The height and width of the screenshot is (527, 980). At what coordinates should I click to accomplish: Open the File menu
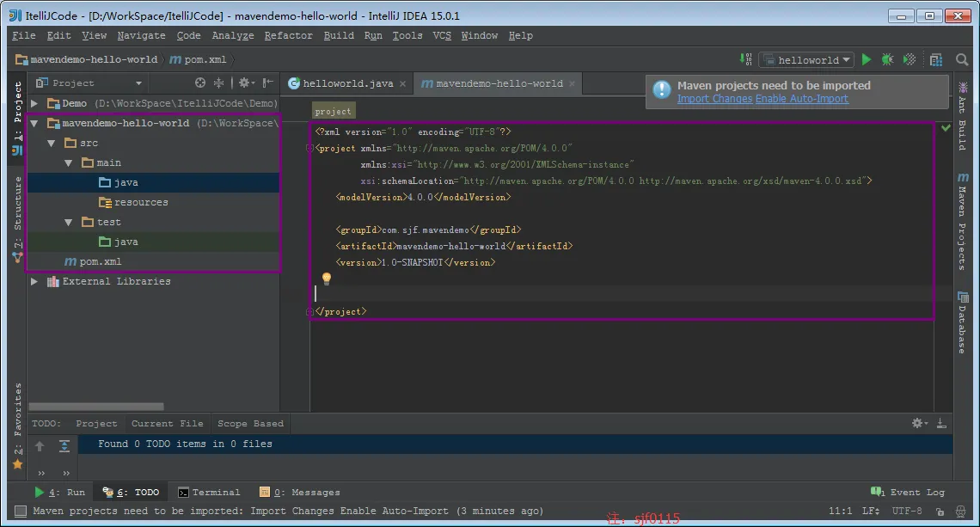pos(24,35)
